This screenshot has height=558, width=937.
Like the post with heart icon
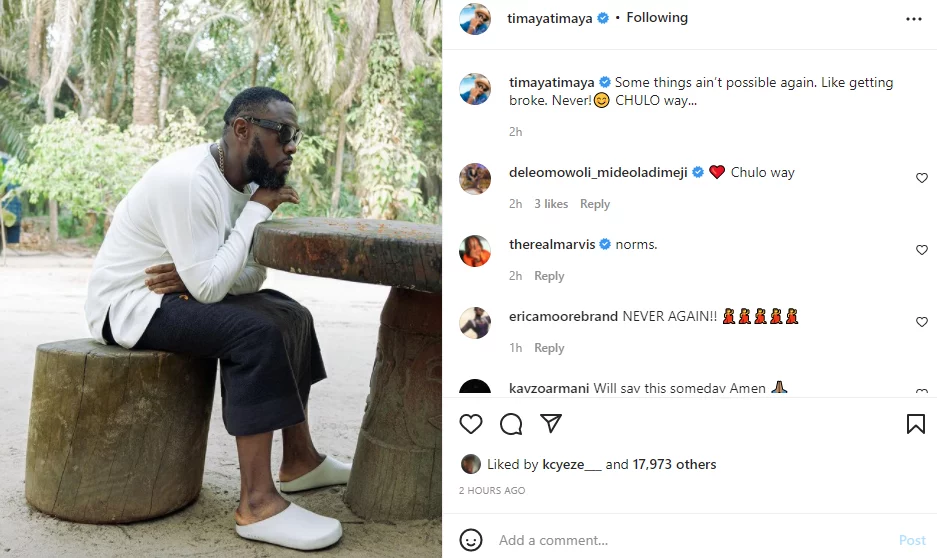[x=471, y=424]
